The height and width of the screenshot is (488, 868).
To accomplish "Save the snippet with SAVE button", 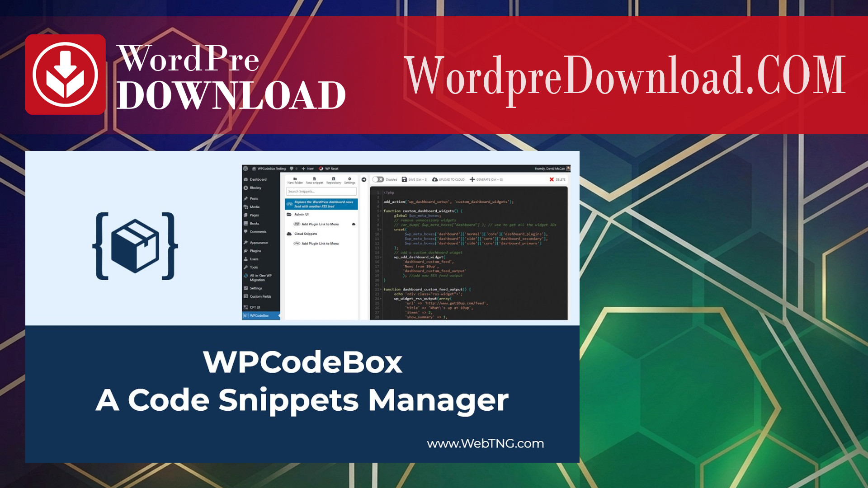I will click(x=415, y=179).
